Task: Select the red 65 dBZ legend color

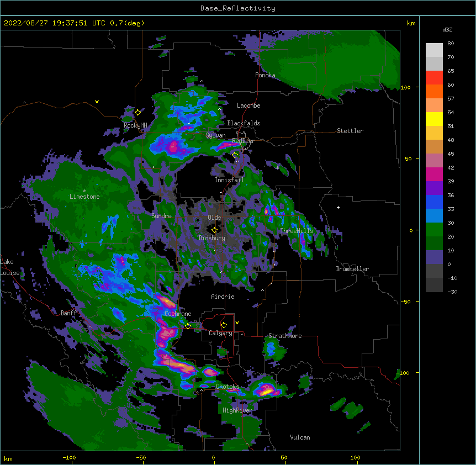Action: (434, 77)
